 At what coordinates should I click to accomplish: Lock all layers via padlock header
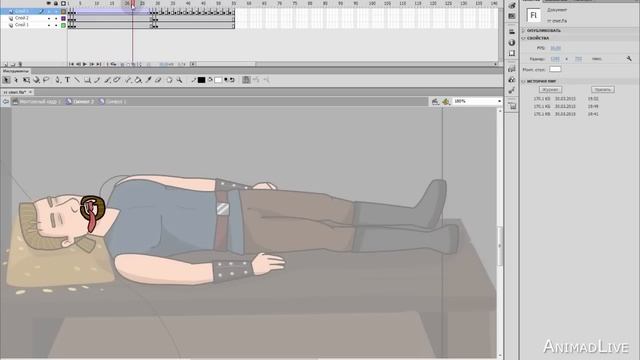[56, 3]
